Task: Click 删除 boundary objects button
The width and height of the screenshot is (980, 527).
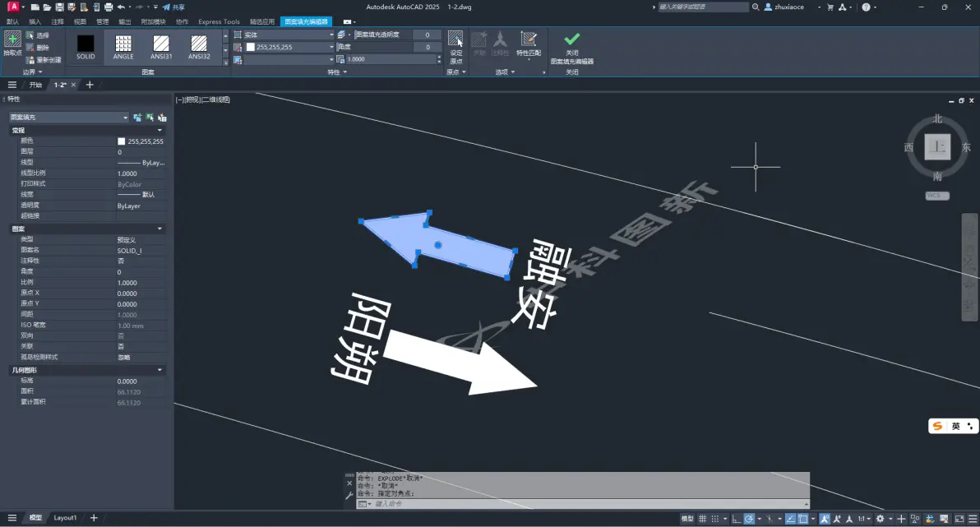Action: click(x=38, y=48)
